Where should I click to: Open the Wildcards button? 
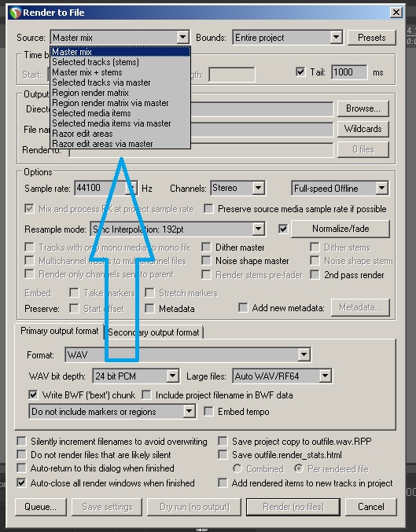363,129
